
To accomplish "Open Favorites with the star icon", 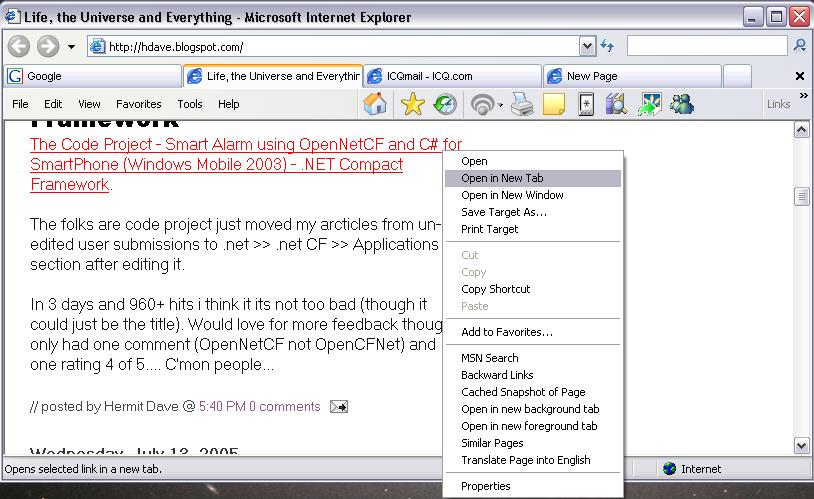I will (412, 103).
